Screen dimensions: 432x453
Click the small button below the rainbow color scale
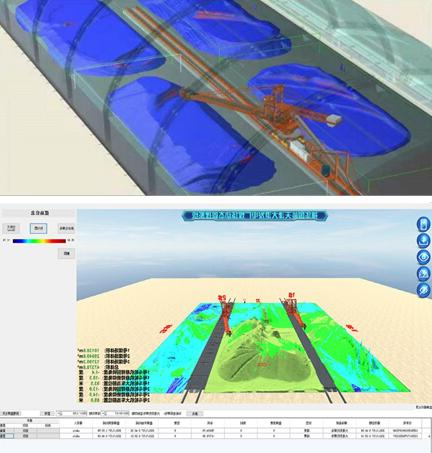(66, 253)
